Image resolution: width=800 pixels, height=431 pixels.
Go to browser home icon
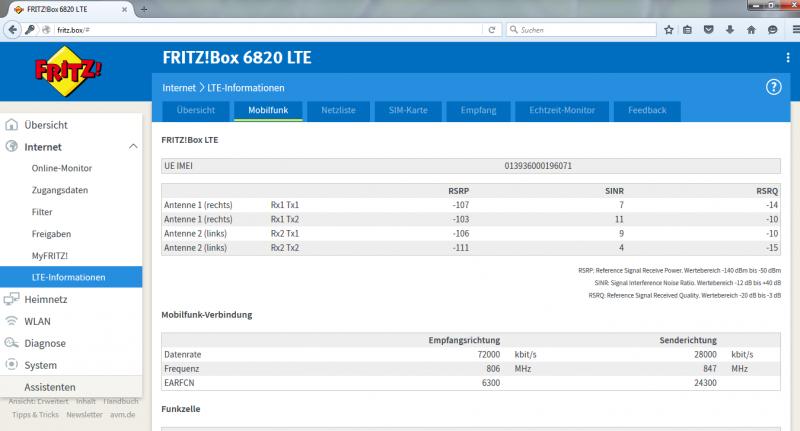click(x=751, y=30)
